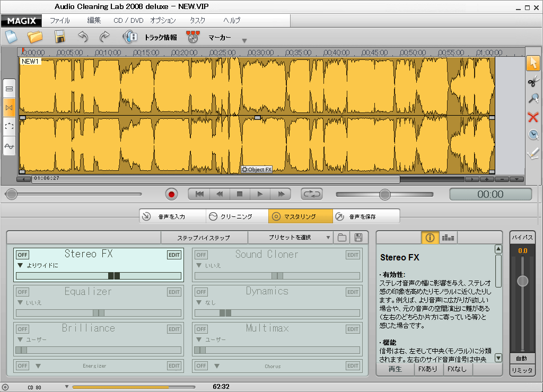Open the オプション menu
Screen dimensions: 543x392
coord(163,21)
